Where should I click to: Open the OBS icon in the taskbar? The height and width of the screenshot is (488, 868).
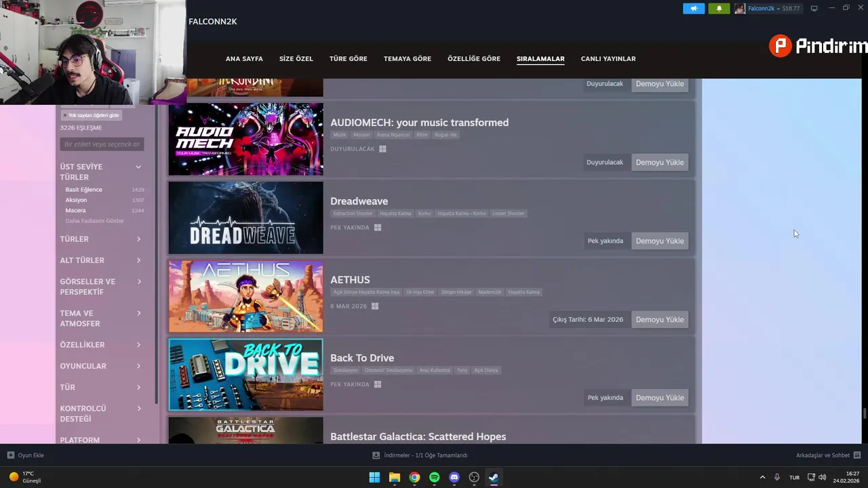click(x=474, y=477)
